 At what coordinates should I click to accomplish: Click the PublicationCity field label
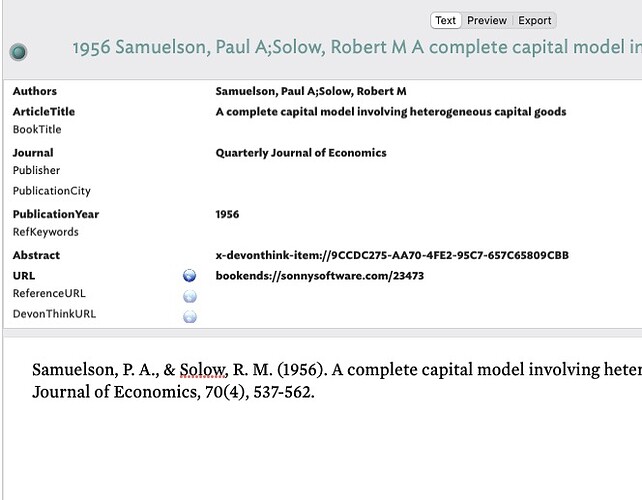(x=52, y=191)
